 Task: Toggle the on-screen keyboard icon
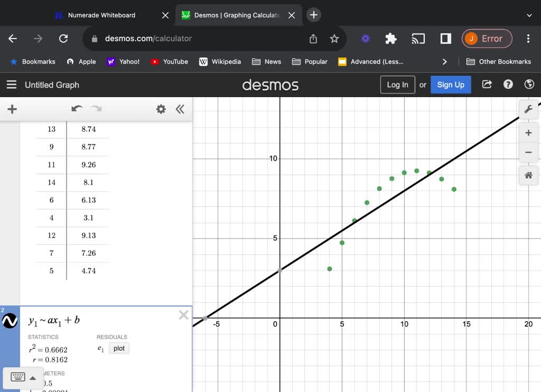click(x=19, y=377)
